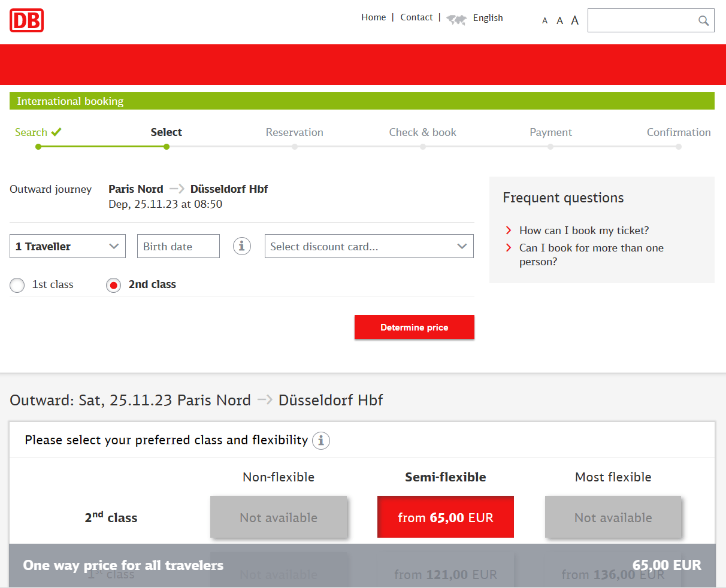This screenshot has height=588, width=726.
Task: Click the Birth date input field
Action: click(179, 246)
